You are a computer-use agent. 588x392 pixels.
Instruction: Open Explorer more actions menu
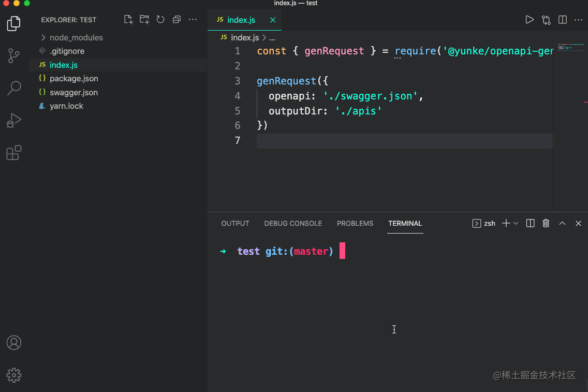(x=193, y=20)
